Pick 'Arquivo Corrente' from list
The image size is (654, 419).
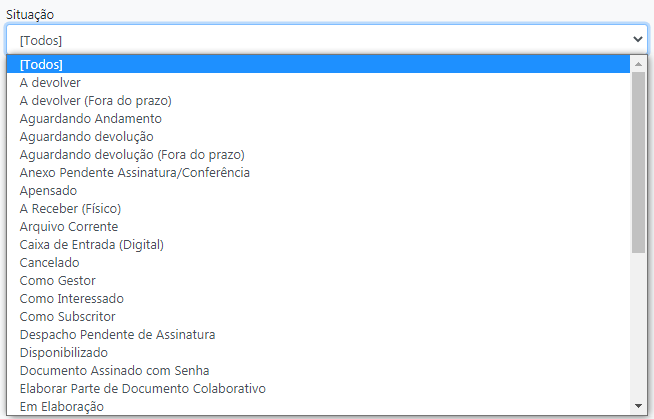[x=68, y=227]
